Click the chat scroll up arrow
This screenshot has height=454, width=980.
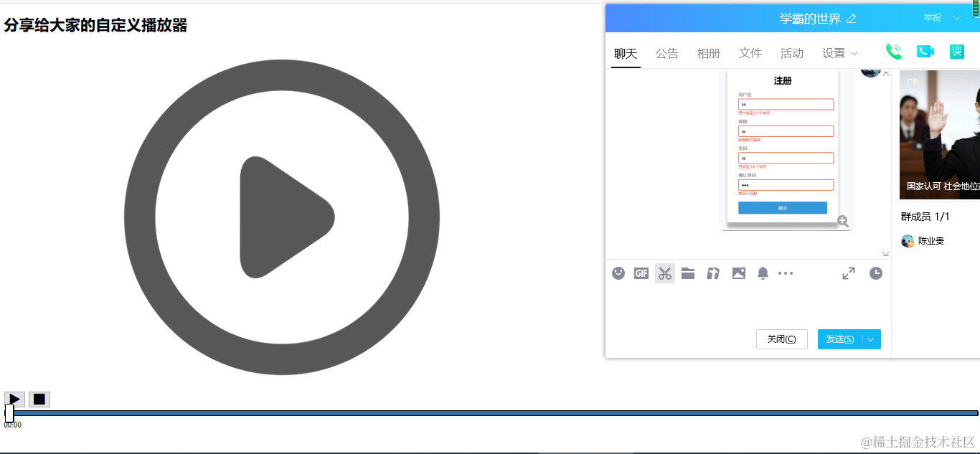coord(886,73)
